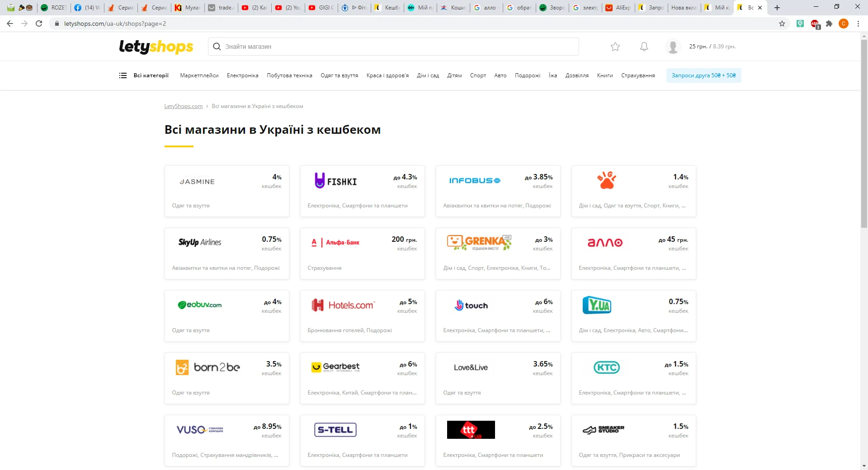Open the Всі категорії menu
Viewport: 868px width, 470px height.
(x=151, y=75)
